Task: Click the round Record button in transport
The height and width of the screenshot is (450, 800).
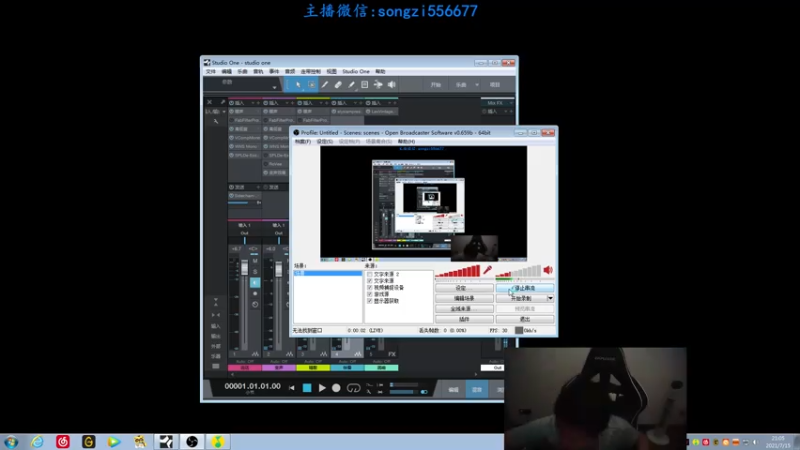Action: pyautogui.click(x=336, y=388)
